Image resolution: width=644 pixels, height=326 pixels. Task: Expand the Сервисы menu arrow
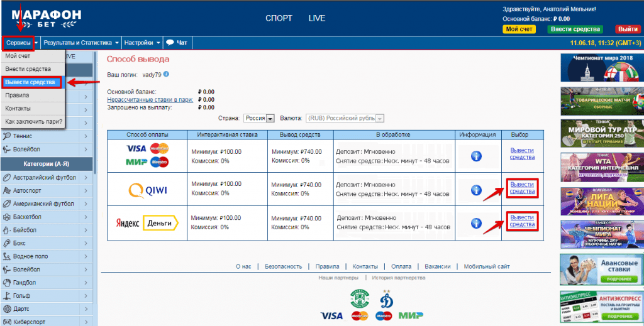coord(36,43)
